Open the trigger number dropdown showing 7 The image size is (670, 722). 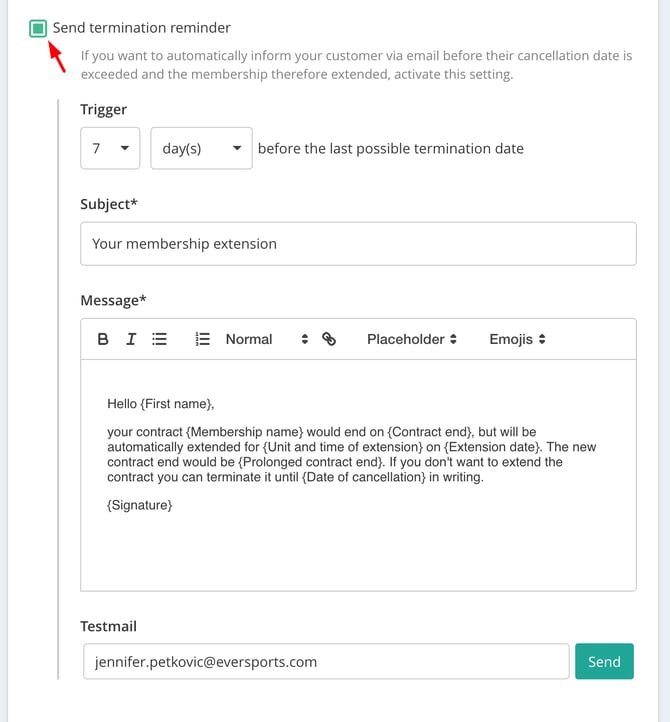(110, 148)
